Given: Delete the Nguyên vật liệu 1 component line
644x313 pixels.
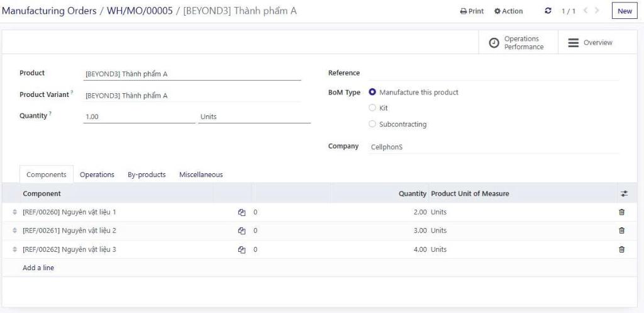Looking at the screenshot, I should click(621, 212).
